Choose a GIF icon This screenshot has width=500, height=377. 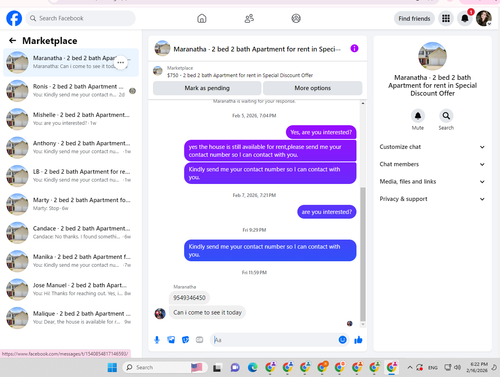(x=199, y=340)
